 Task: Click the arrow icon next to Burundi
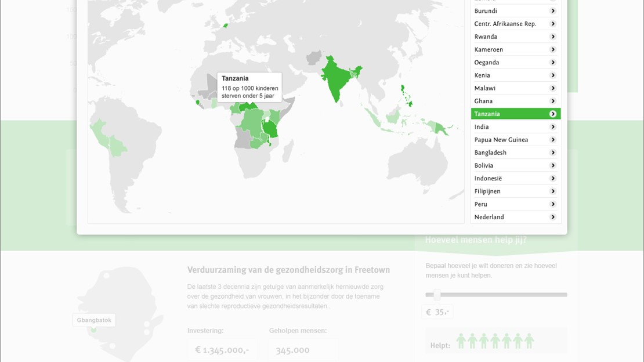(x=553, y=11)
